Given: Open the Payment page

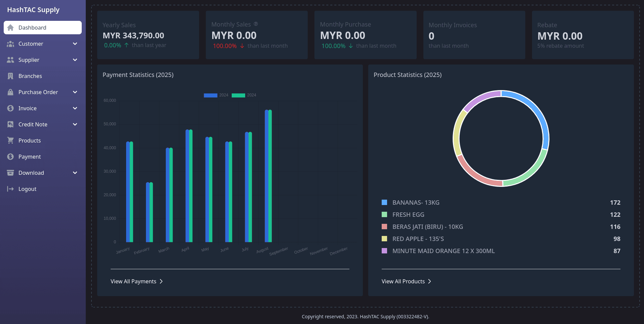Looking at the screenshot, I should [x=43, y=157].
